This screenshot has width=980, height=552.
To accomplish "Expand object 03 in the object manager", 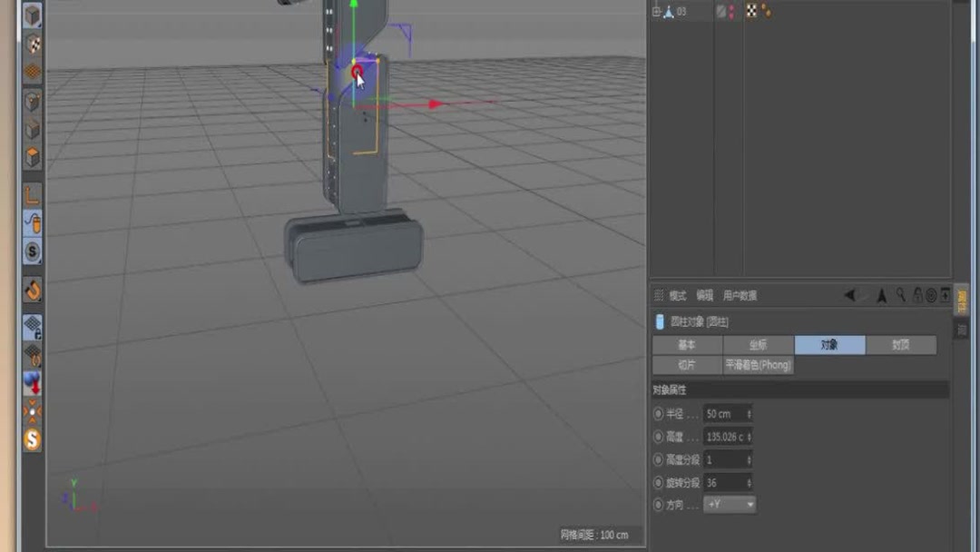I will tap(655, 10).
